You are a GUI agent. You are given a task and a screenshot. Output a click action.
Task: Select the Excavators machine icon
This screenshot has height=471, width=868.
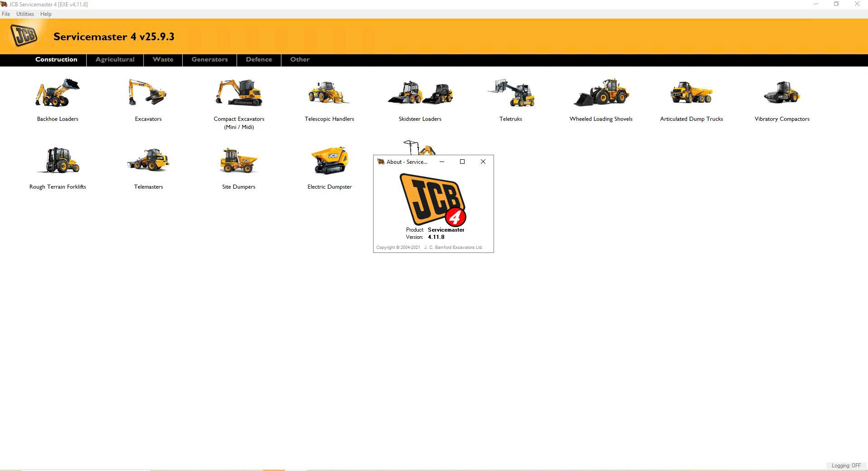[148, 92]
